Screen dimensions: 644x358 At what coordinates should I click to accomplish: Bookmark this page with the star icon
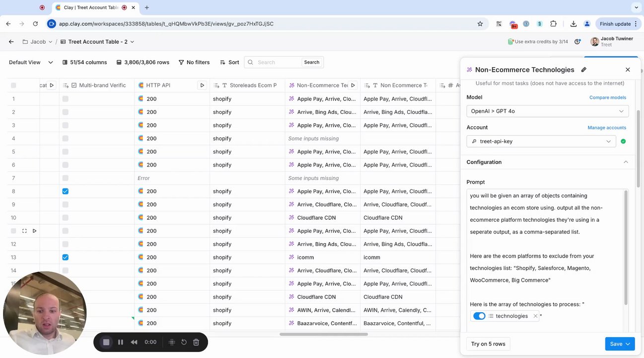point(480,24)
